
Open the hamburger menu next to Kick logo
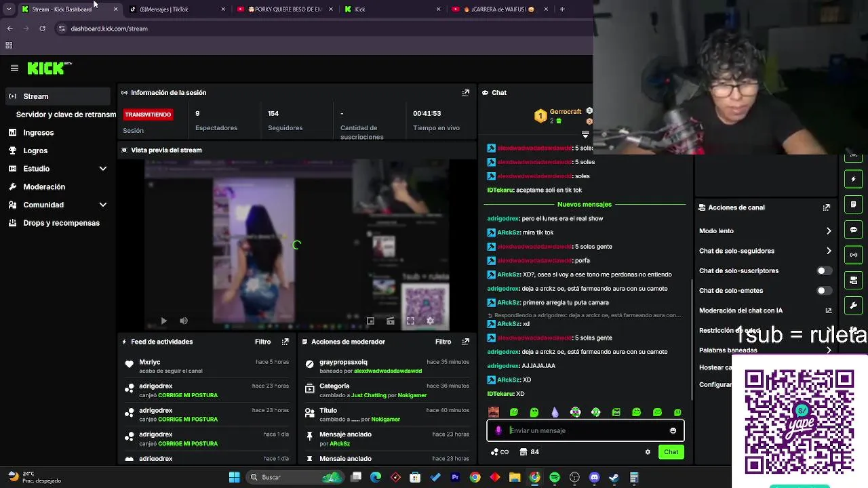point(14,68)
